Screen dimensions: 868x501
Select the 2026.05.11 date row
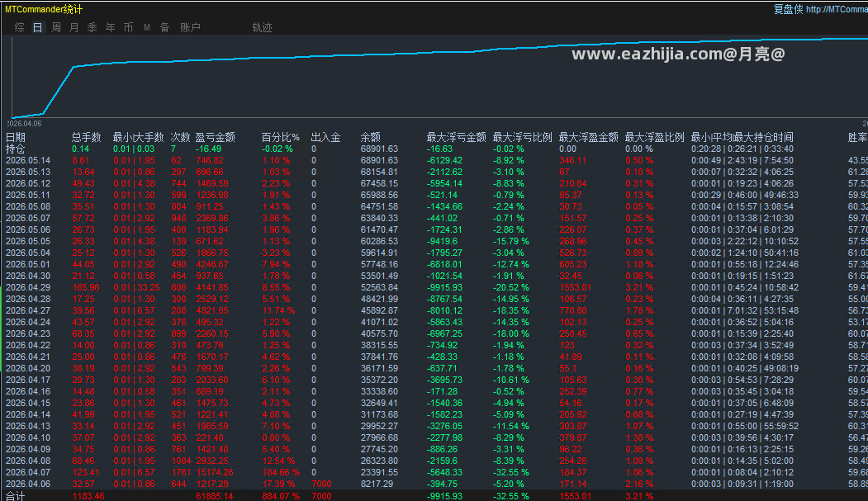tap(28, 196)
